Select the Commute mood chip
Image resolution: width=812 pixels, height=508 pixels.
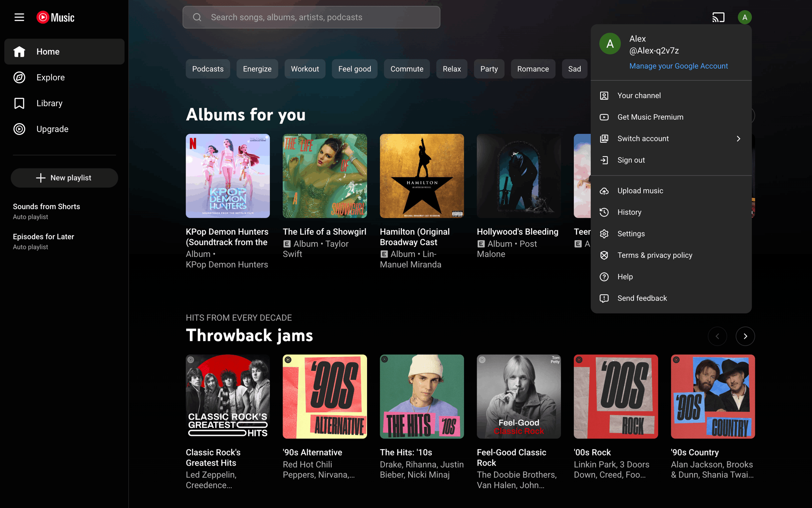[407, 69]
